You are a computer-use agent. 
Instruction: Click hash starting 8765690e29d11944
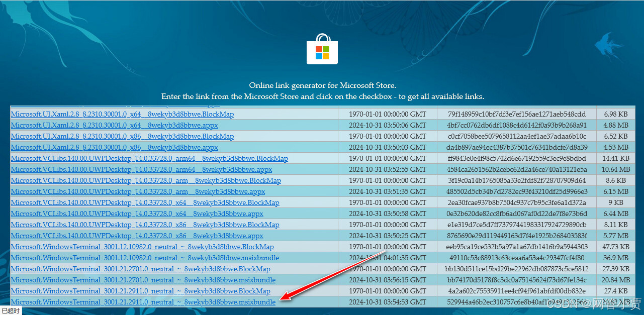coord(517,236)
